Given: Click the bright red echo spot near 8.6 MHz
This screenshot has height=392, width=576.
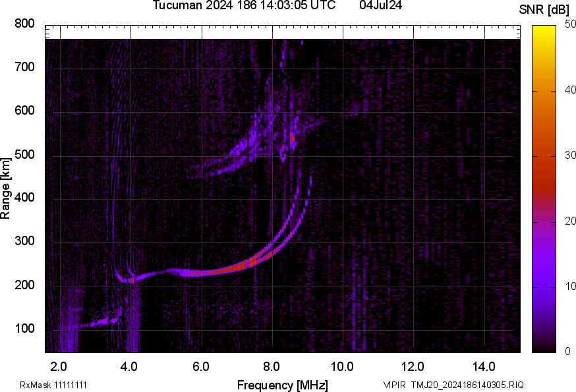Looking at the screenshot, I should coord(293,138).
